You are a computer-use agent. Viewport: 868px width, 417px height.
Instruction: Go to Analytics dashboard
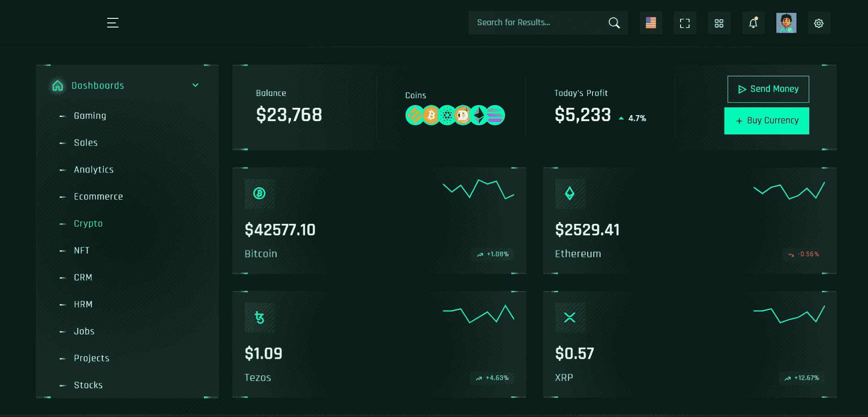[x=93, y=170]
